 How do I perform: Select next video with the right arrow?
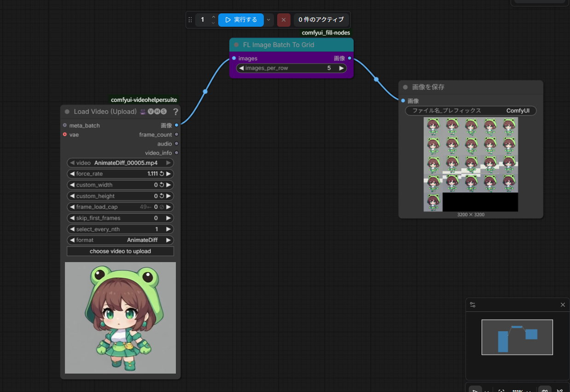click(x=169, y=163)
